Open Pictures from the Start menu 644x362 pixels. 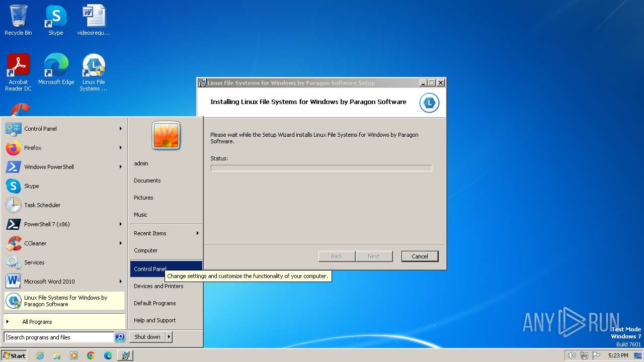[143, 198]
